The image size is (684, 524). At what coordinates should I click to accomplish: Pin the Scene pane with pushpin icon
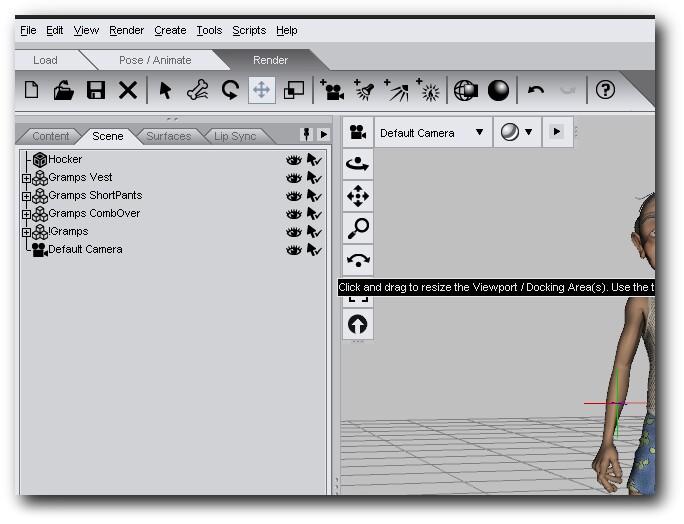[x=306, y=134]
